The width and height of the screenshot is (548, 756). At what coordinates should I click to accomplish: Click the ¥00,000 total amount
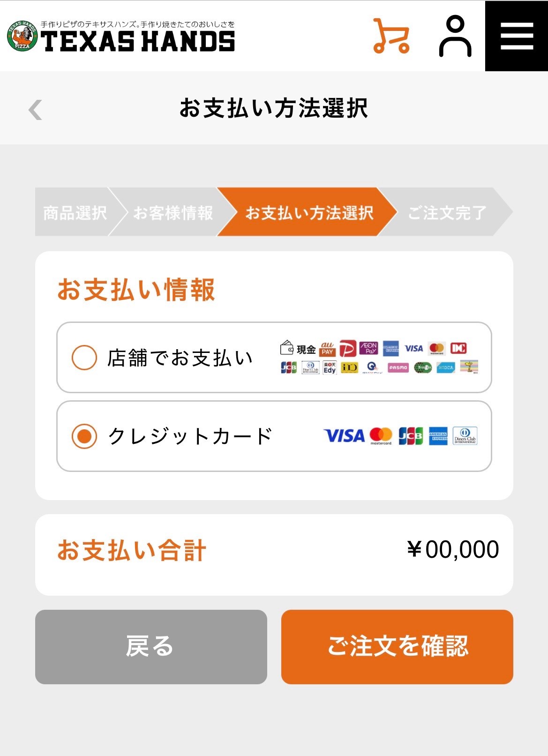453,549
